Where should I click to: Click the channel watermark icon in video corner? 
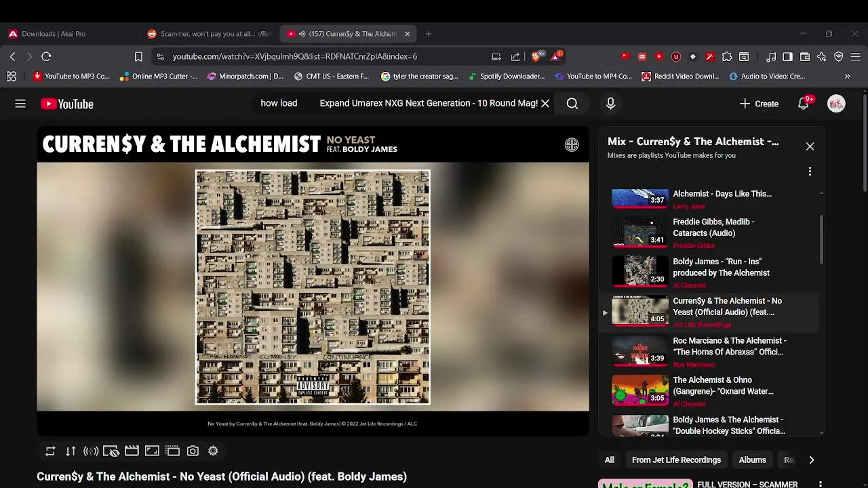point(572,145)
